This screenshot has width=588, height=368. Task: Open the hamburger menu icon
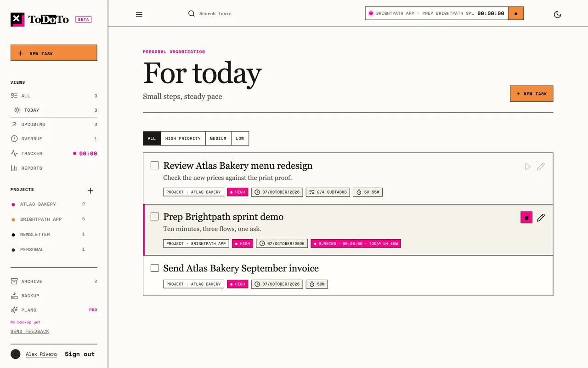tap(139, 14)
